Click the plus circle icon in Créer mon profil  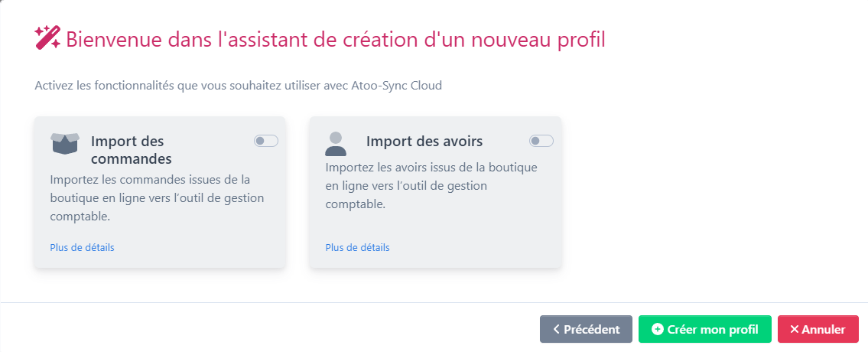[658, 329]
